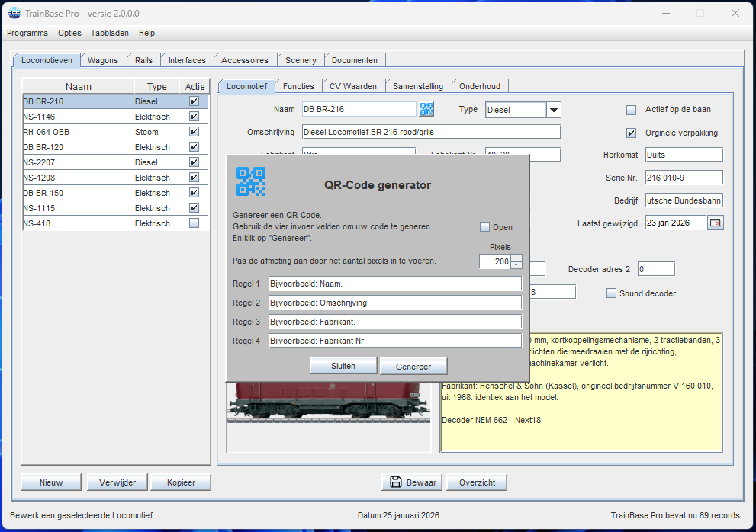Click the Genereer button
Screen dimensions: 756x532
click(x=413, y=367)
